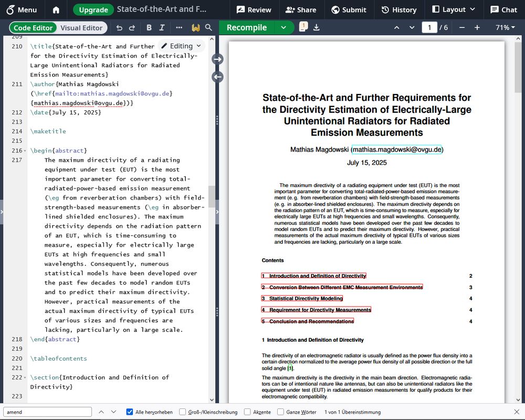
Task: View compile logs and warnings
Action: [x=303, y=27]
